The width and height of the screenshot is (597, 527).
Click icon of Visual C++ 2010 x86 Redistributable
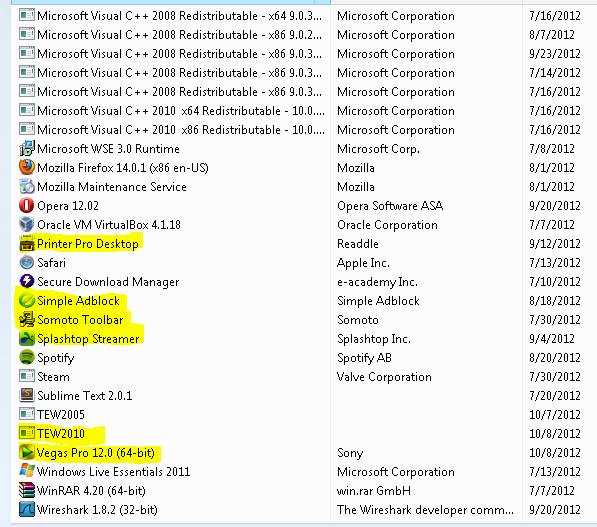[27, 129]
